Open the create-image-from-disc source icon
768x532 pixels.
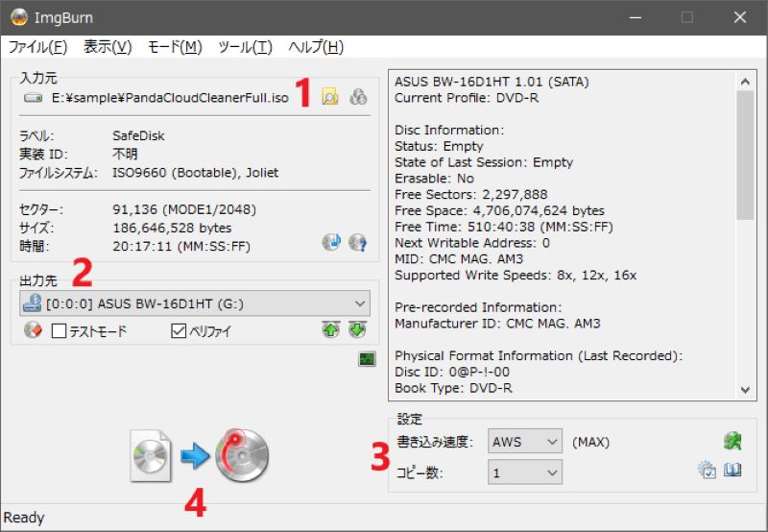358,96
